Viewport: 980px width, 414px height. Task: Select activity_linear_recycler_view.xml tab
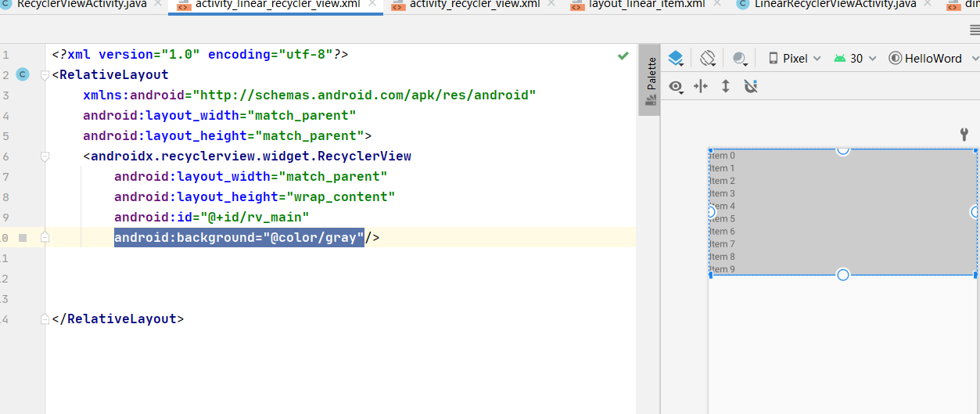[276, 5]
